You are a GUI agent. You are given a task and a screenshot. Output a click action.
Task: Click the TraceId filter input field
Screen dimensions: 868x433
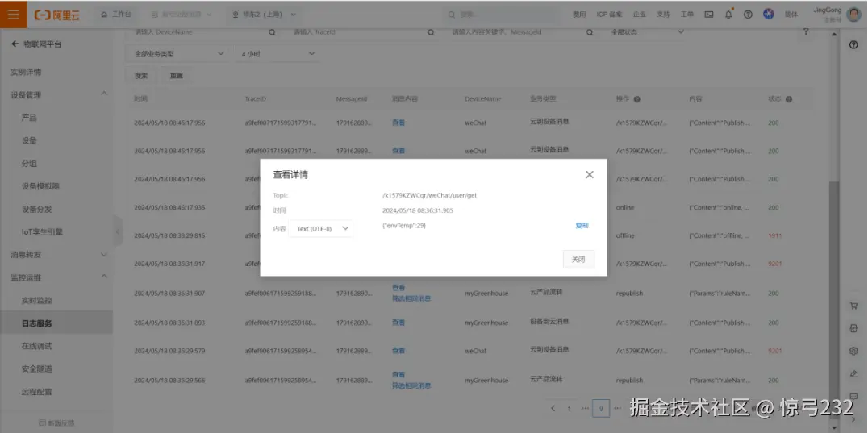[x=363, y=32]
